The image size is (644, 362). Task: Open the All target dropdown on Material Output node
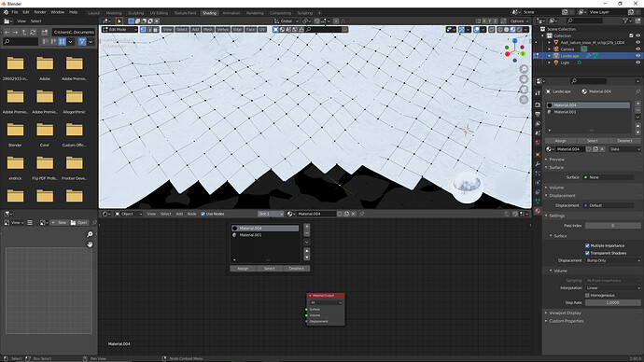(x=326, y=303)
